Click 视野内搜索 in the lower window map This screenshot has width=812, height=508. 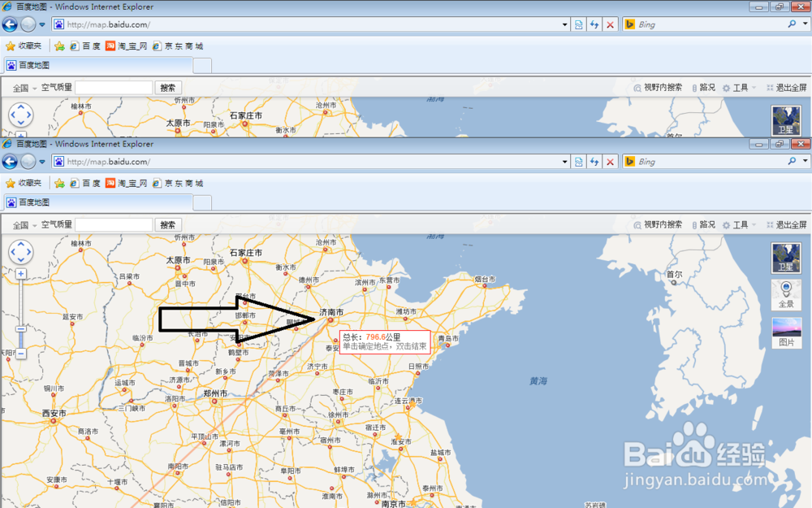(x=659, y=224)
